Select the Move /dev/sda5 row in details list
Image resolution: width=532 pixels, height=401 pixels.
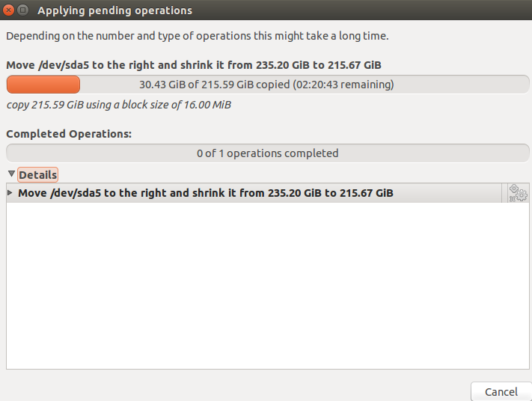point(254,193)
